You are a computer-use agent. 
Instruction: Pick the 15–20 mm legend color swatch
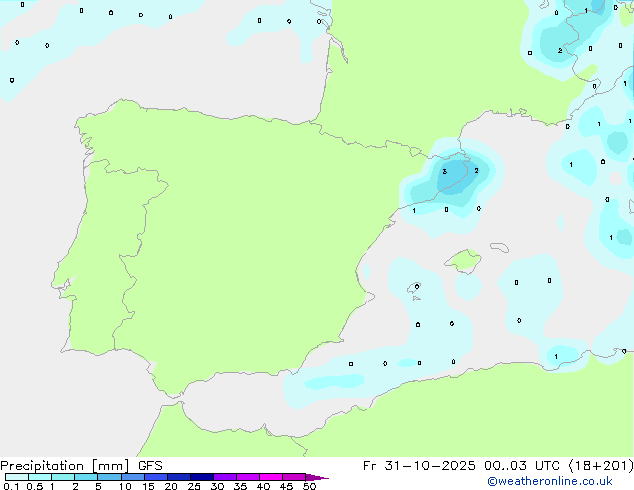[156, 477]
